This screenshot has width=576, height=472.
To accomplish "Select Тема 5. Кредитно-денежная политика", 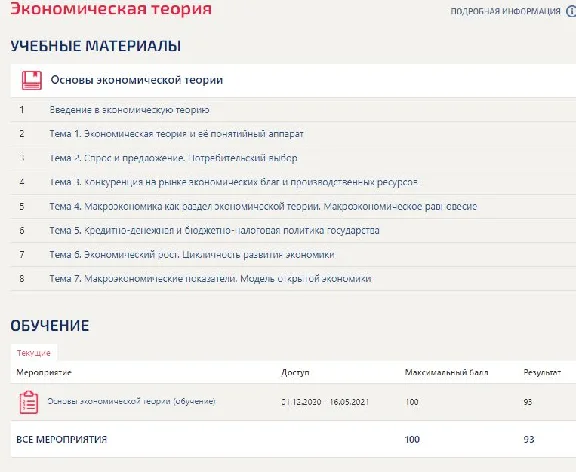I will tap(215, 231).
